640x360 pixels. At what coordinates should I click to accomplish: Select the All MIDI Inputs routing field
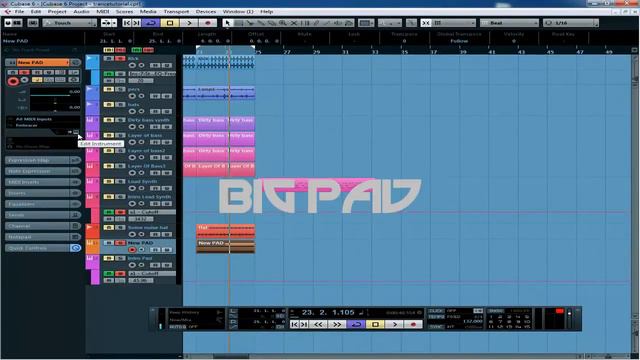click(x=43, y=119)
